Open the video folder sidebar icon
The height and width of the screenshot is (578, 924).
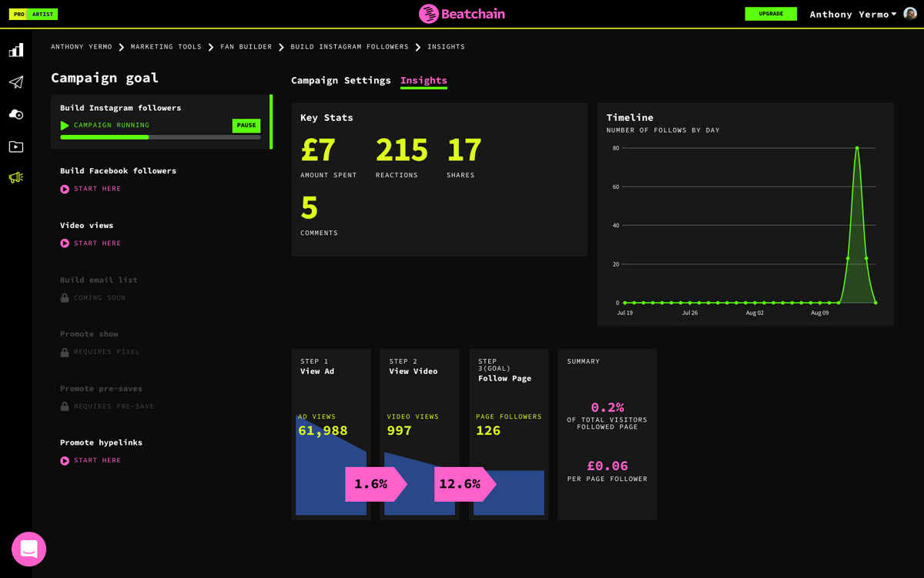coord(16,146)
